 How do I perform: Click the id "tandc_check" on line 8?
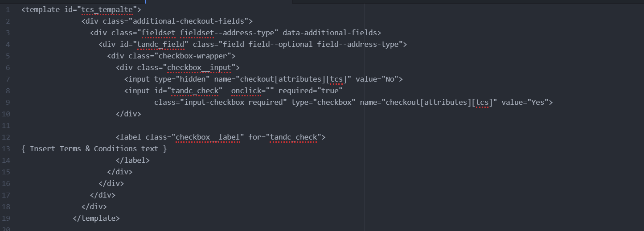[195, 91]
